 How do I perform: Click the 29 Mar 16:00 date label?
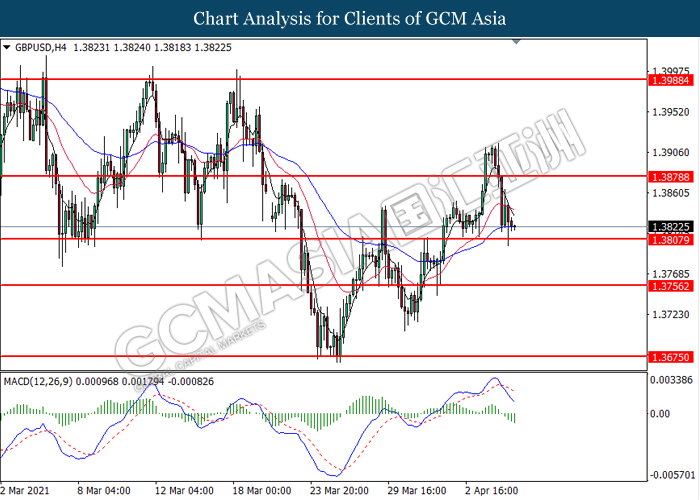coord(417,491)
